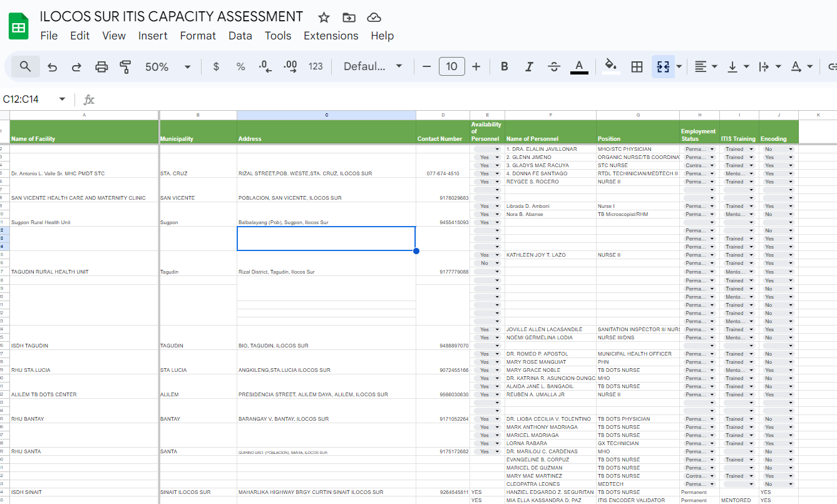Format as currency with dollar icon
This screenshot has width=837, height=504.
click(x=216, y=66)
